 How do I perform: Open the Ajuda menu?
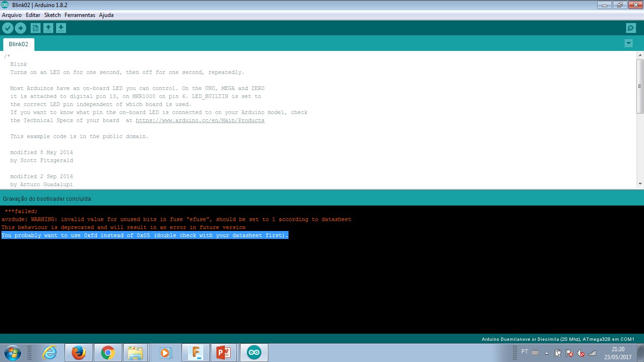[106, 15]
